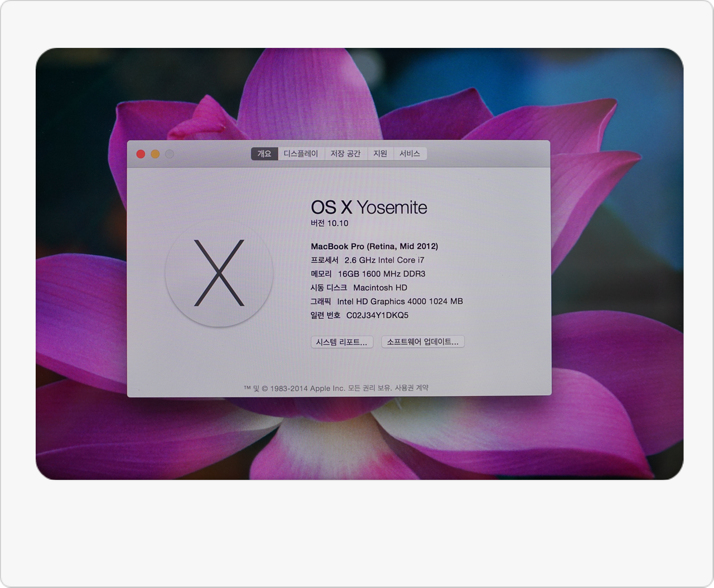Click the 시스템 리포트... button
This screenshot has width=714, height=588.
point(342,342)
